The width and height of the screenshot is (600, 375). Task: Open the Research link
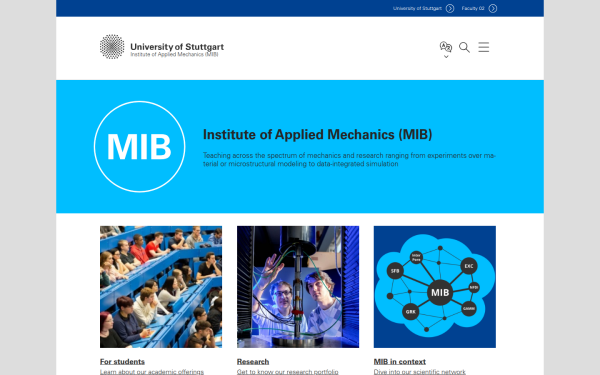253,362
